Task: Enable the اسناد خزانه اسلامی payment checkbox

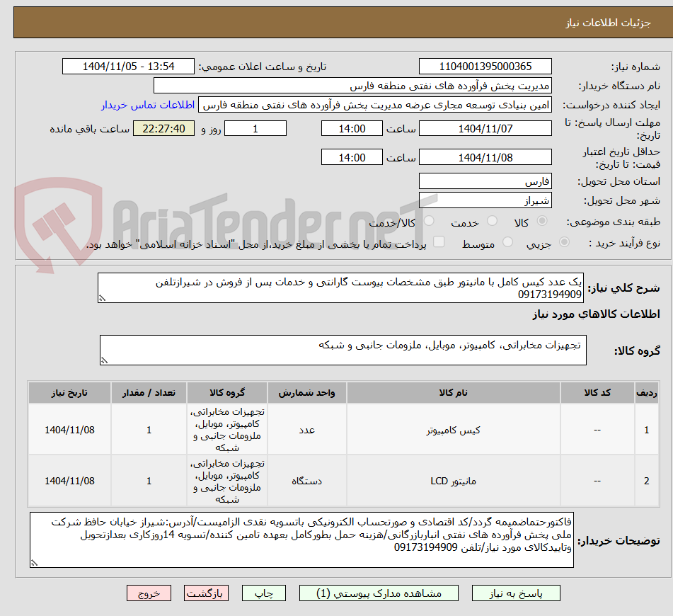Action: (x=439, y=241)
